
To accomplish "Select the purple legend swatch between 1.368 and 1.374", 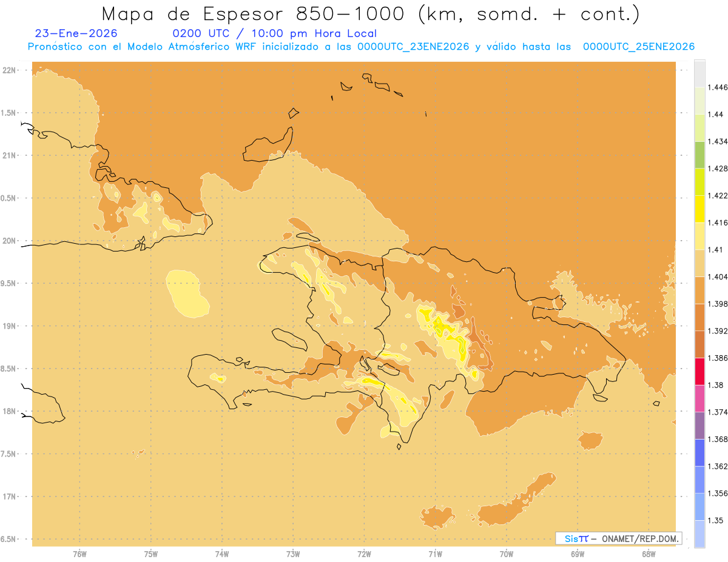I will (699, 426).
